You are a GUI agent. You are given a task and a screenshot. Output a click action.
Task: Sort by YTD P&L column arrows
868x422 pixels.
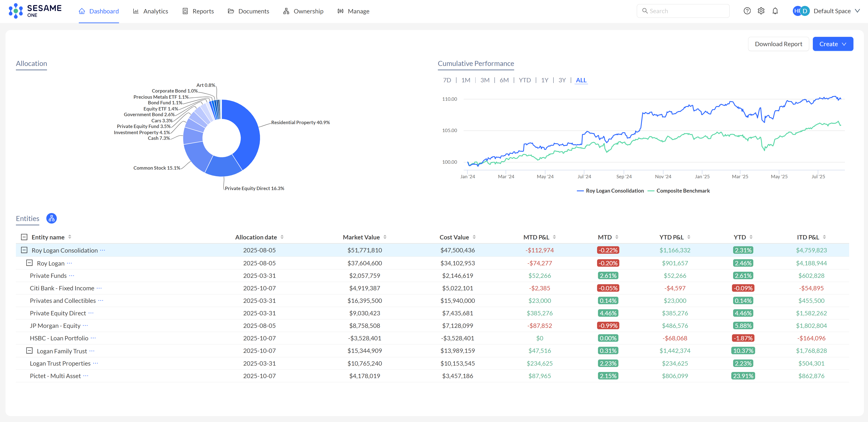(x=689, y=237)
